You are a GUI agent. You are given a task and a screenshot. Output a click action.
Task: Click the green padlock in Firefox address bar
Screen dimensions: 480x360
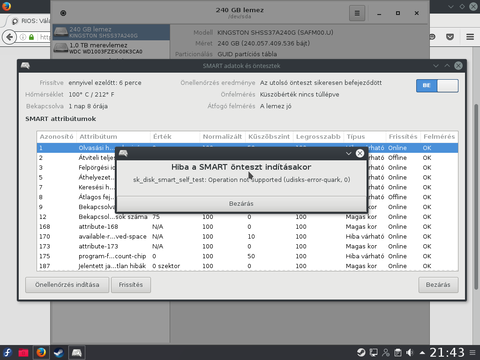31,37
